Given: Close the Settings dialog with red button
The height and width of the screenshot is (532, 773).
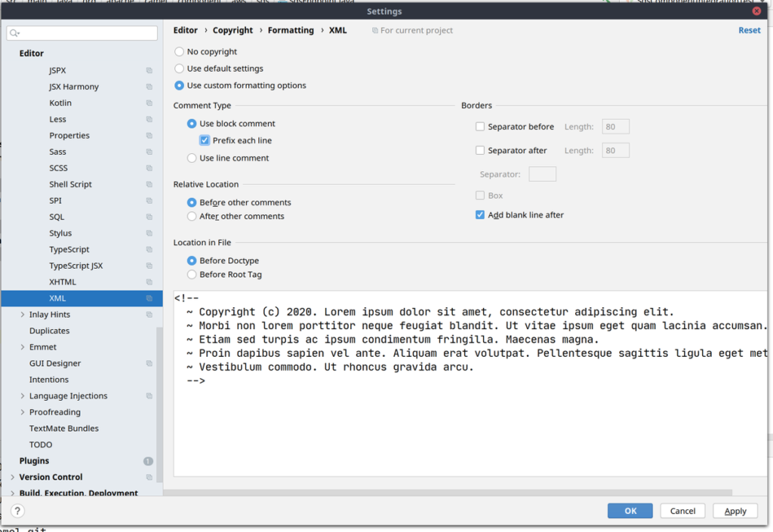Looking at the screenshot, I should click(756, 11).
